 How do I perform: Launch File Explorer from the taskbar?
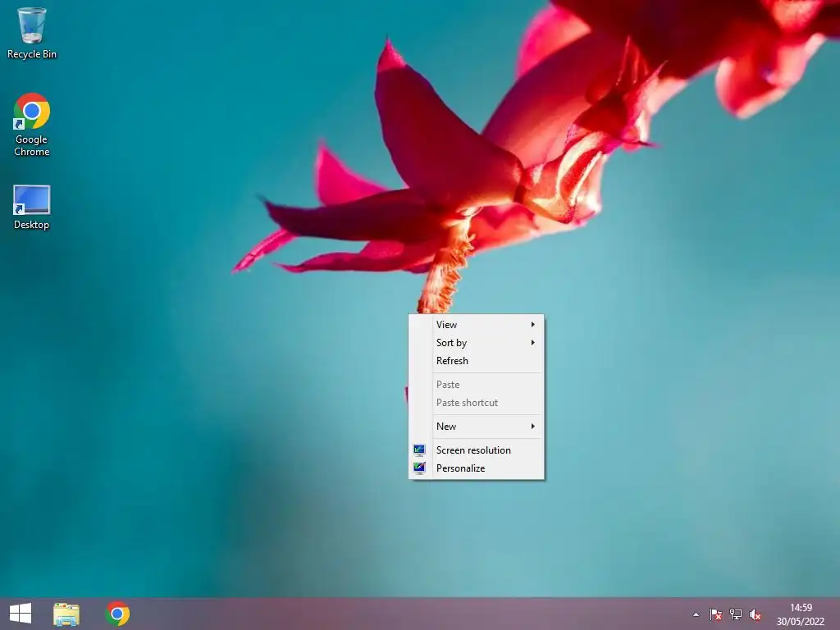66,614
